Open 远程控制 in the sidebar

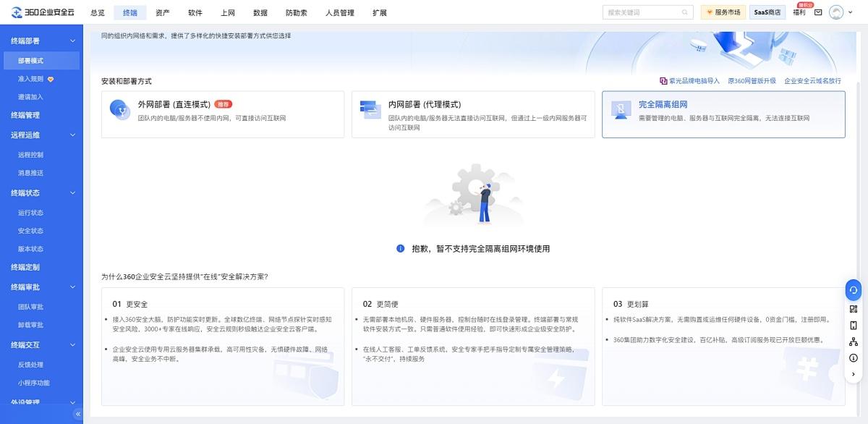31,155
